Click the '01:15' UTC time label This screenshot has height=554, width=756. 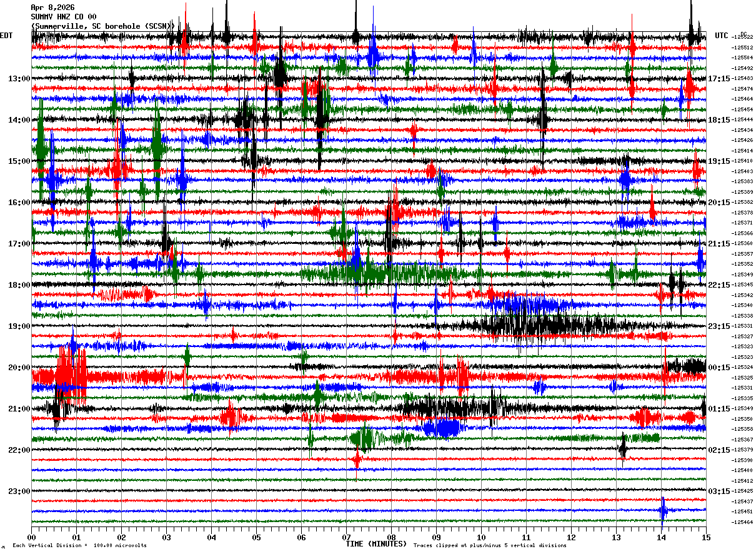719,409
